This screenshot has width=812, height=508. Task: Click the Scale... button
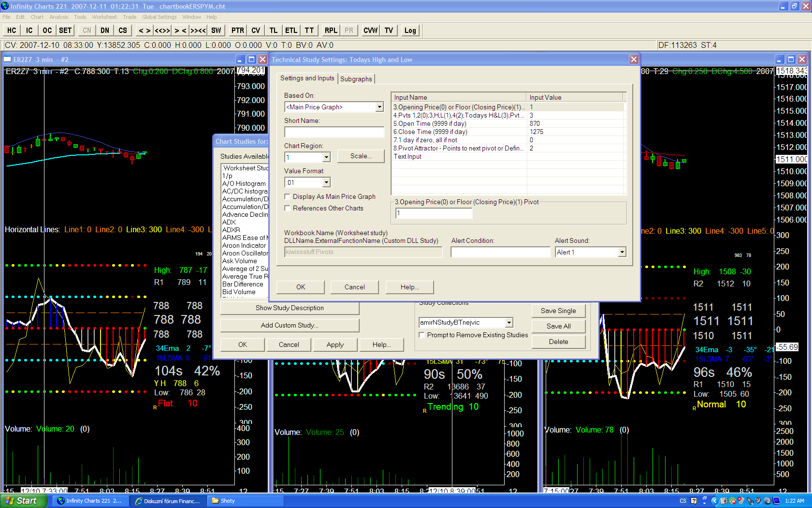[x=361, y=156]
